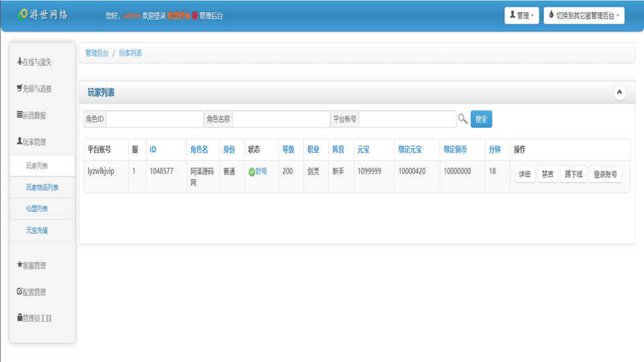Click 详细 button for lyzwlkjvip
Viewport: 644px width, 362px height.
click(525, 174)
